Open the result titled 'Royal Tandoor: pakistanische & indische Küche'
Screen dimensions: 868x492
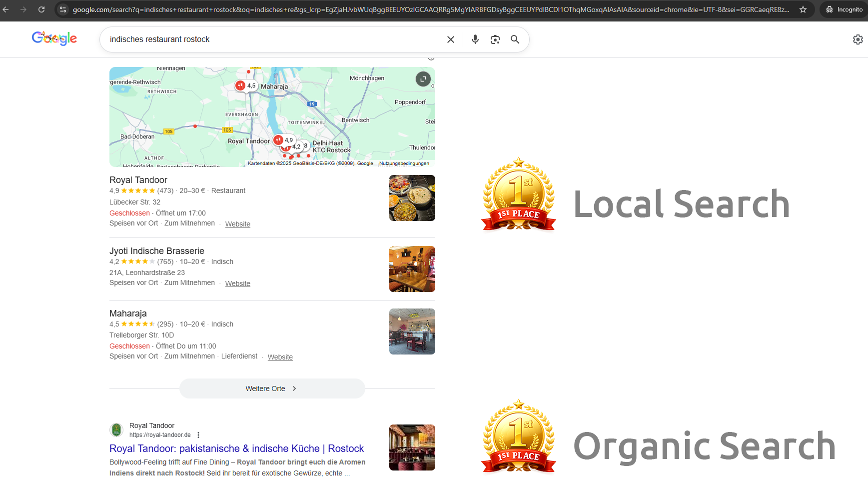[x=236, y=448]
